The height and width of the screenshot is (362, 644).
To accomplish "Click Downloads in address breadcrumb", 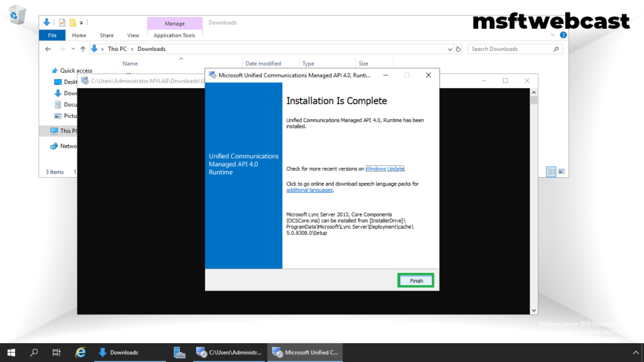I will point(151,49).
